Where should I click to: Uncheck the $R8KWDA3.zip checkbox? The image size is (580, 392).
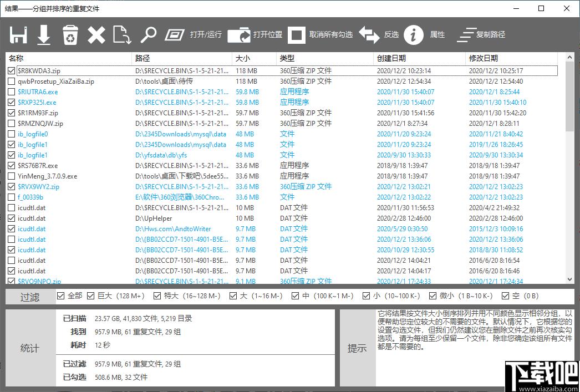tap(12, 70)
